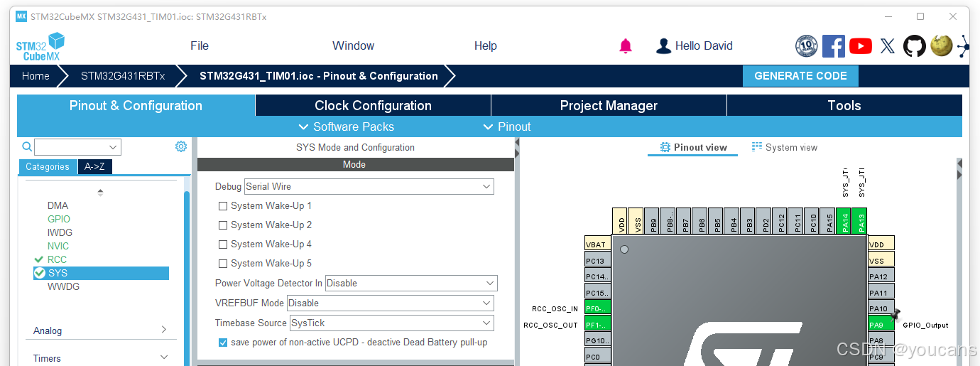Open the categories settings gear

coord(181,146)
